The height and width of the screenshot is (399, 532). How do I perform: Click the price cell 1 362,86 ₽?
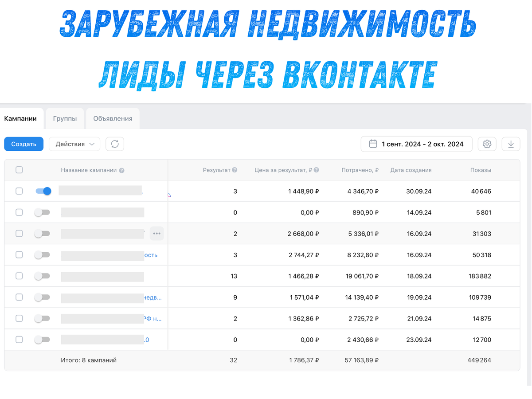[x=304, y=318]
